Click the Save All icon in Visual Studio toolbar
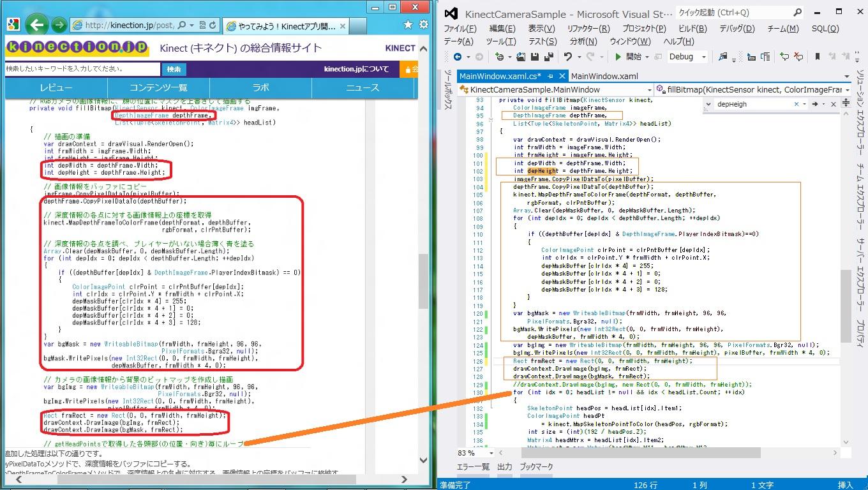868x490 pixels. click(548, 57)
